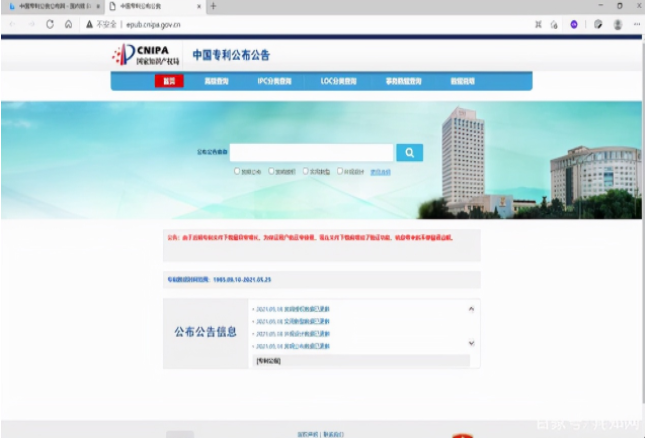Check the 发明公布 checkbox
This screenshot has height=438, width=645.
pyautogui.click(x=237, y=171)
